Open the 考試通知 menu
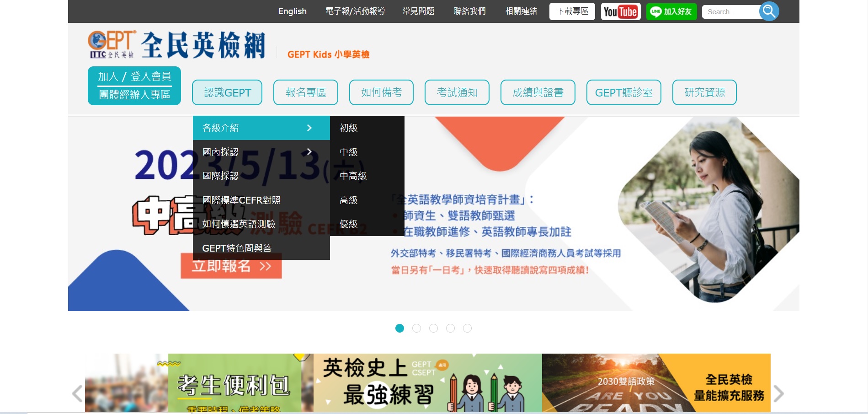The image size is (868, 414). [x=457, y=92]
